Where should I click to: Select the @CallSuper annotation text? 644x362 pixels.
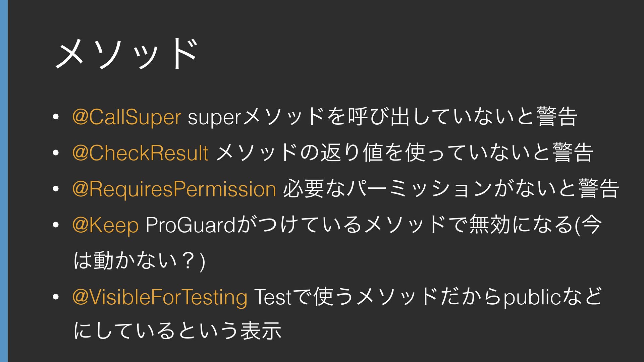coord(127,118)
